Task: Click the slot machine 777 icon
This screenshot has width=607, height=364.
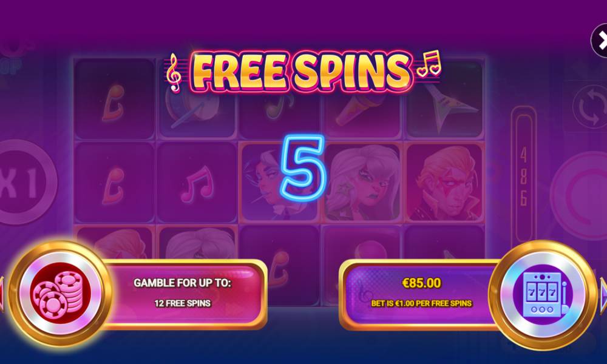Action: click(x=543, y=294)
